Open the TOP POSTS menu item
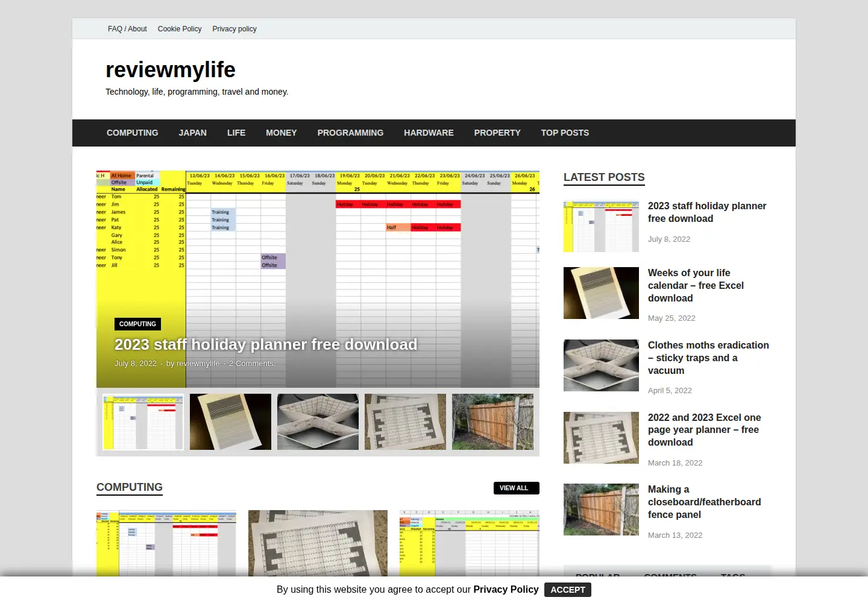The image size is (868, 603). tap(565, 133)
